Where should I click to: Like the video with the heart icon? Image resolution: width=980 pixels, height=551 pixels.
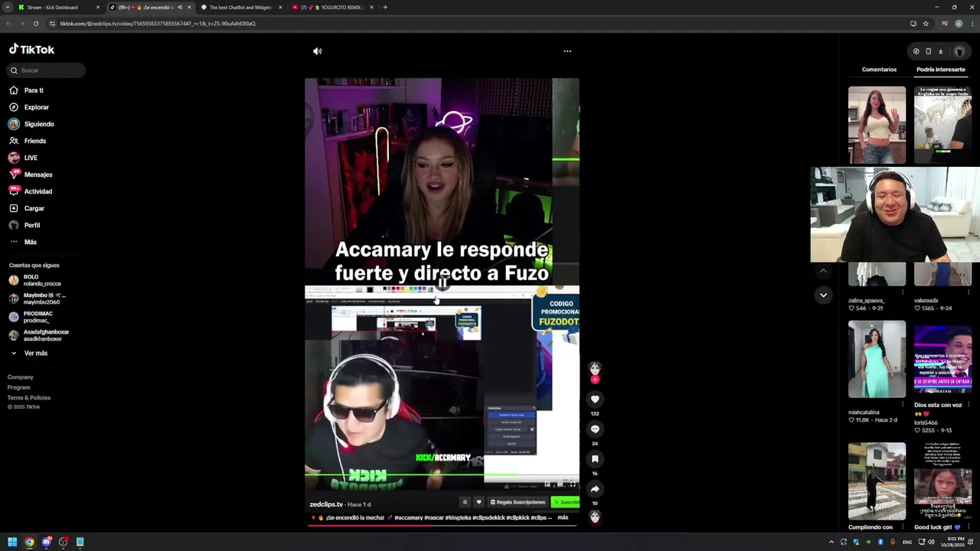[595, 399]
